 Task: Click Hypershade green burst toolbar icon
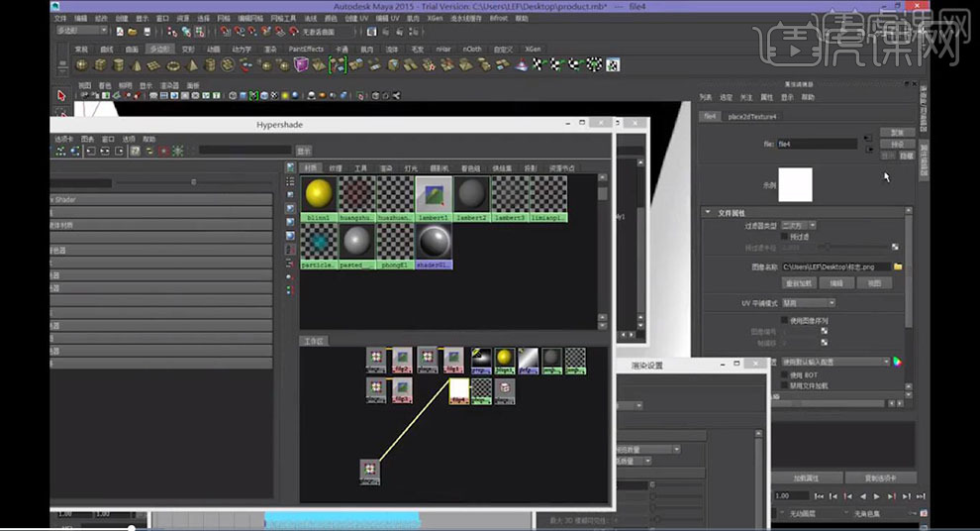178,151
